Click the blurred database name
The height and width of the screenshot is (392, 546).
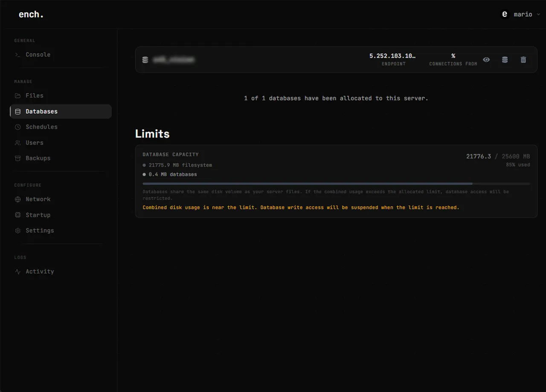click(x=174, y=60)
